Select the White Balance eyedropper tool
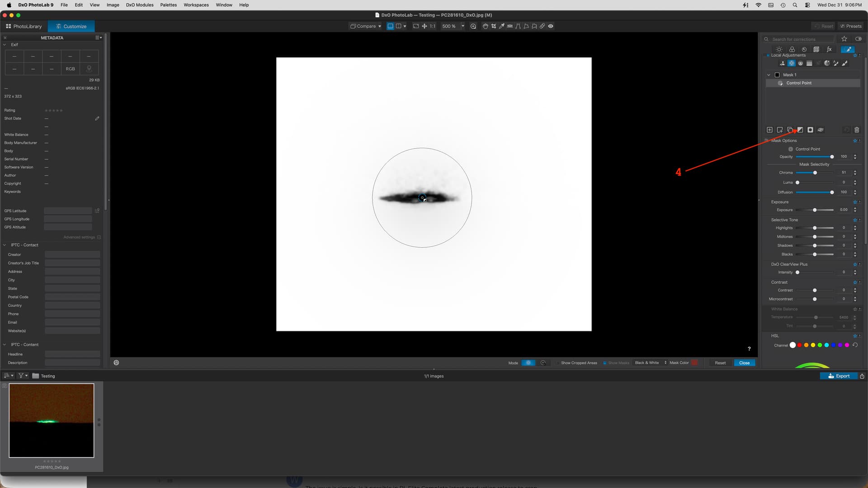The height and width of the screenshot is (488, 868). [x=502, y=26]
